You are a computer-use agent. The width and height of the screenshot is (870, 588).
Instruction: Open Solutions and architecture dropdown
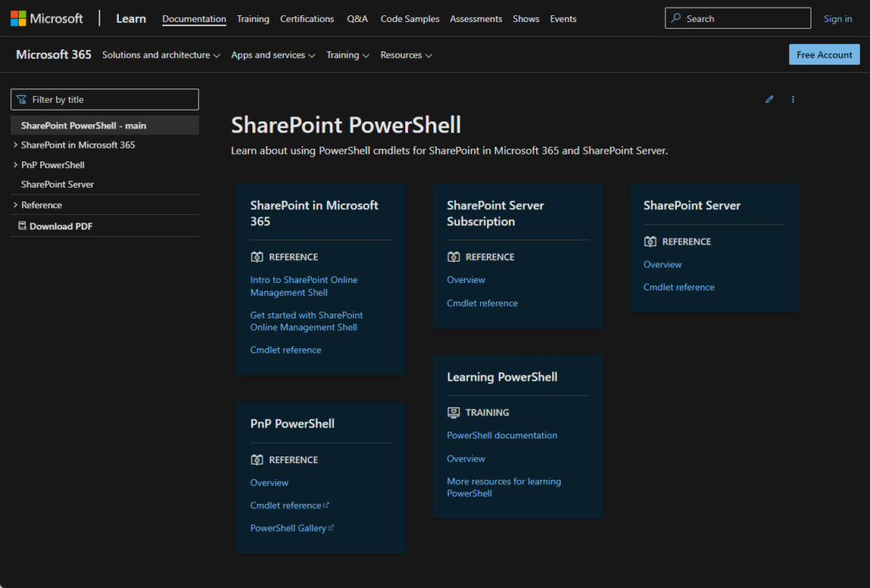click(161, 55)
